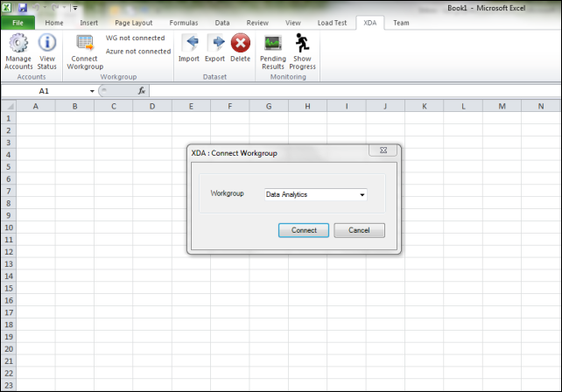
Task: Click Cancel in Connect Workgroup dialog
Action: [x=359, y=230]
